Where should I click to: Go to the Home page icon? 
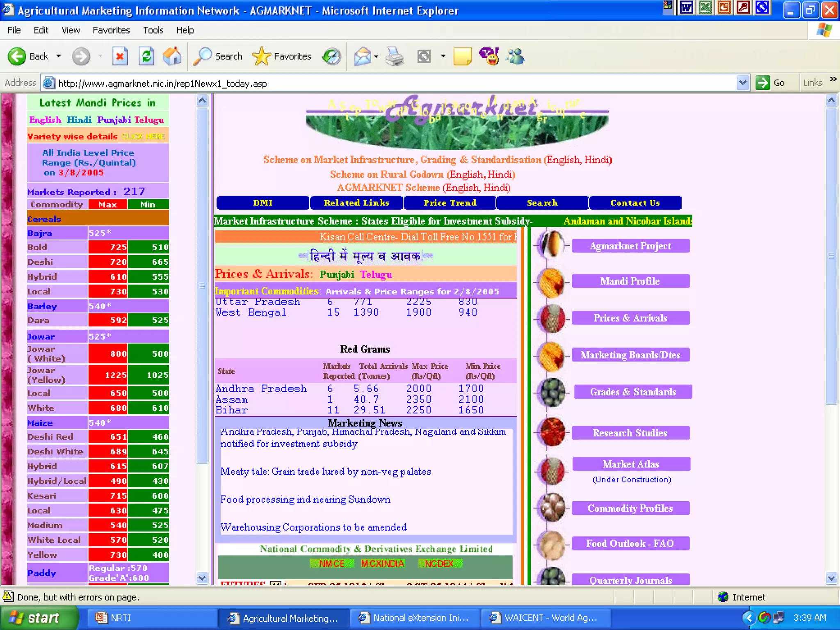coord(172,56)
